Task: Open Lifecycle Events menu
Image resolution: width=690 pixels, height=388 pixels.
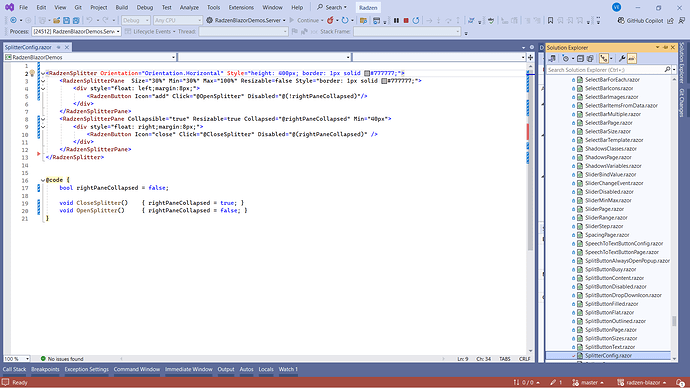Action: point(150,31)
